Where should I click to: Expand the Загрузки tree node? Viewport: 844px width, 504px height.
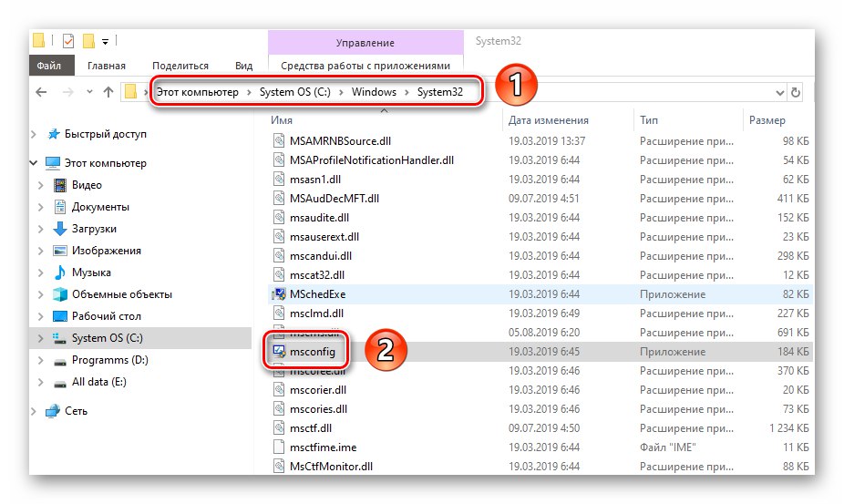point(41,229)
